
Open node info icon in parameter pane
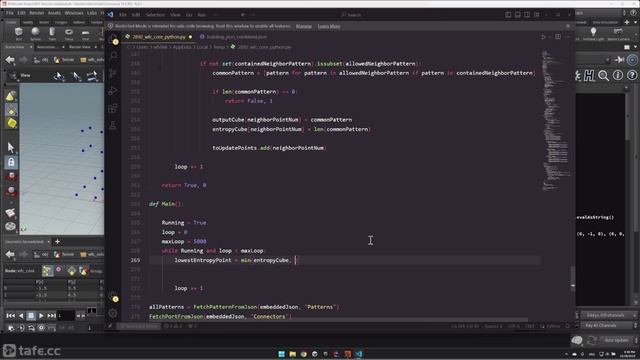click(x=618, y=76)
